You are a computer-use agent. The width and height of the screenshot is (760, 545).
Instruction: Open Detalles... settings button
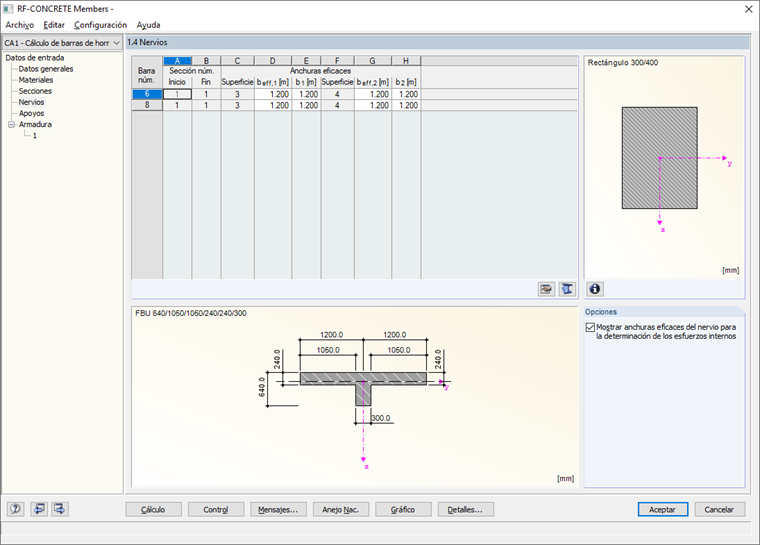pyautogui.click(x=465, y=510)
